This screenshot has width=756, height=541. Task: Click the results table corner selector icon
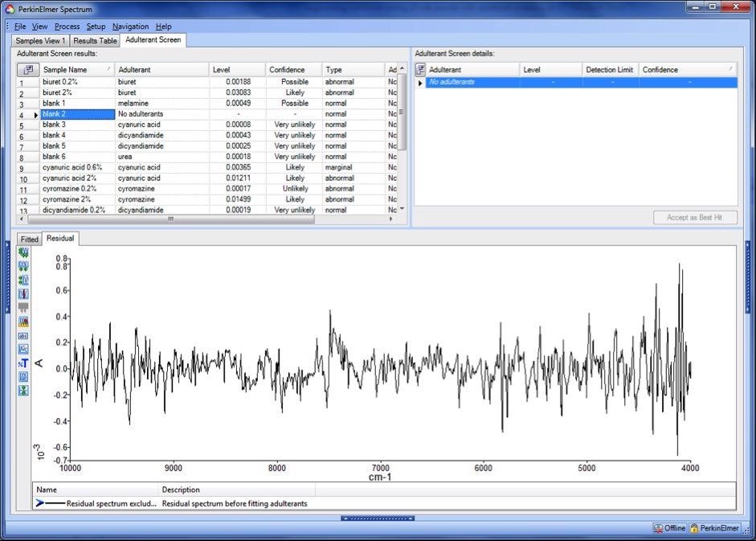(x=28, y=69)
